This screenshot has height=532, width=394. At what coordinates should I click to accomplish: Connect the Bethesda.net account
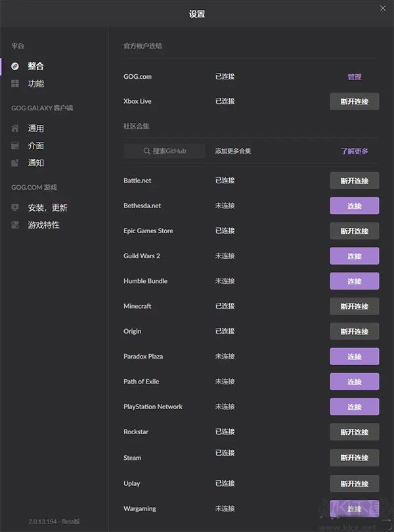coord(354,206)
